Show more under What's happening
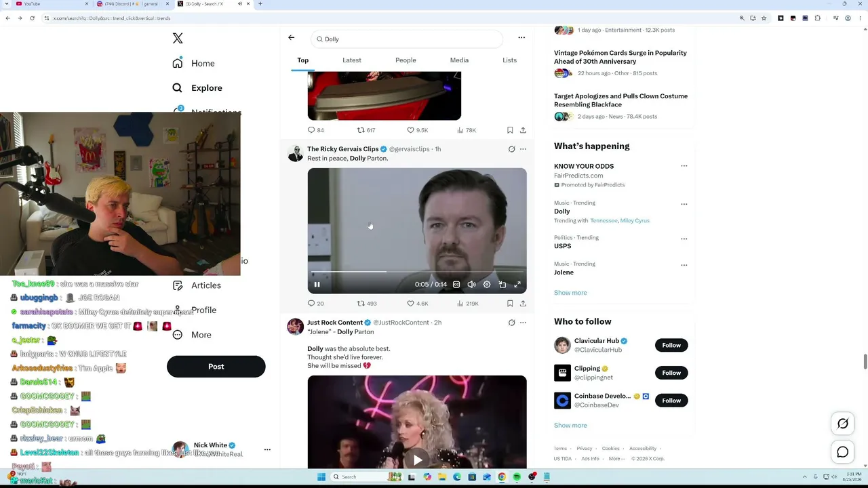Image resolution: width=868 pixels, height=488 pixels. [x=570, y=293]
